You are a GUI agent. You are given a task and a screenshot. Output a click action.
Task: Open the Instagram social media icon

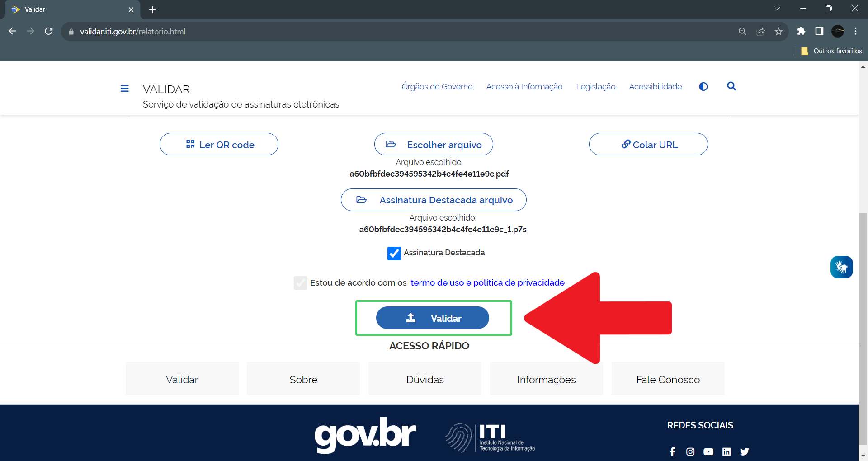coord(690,452)
